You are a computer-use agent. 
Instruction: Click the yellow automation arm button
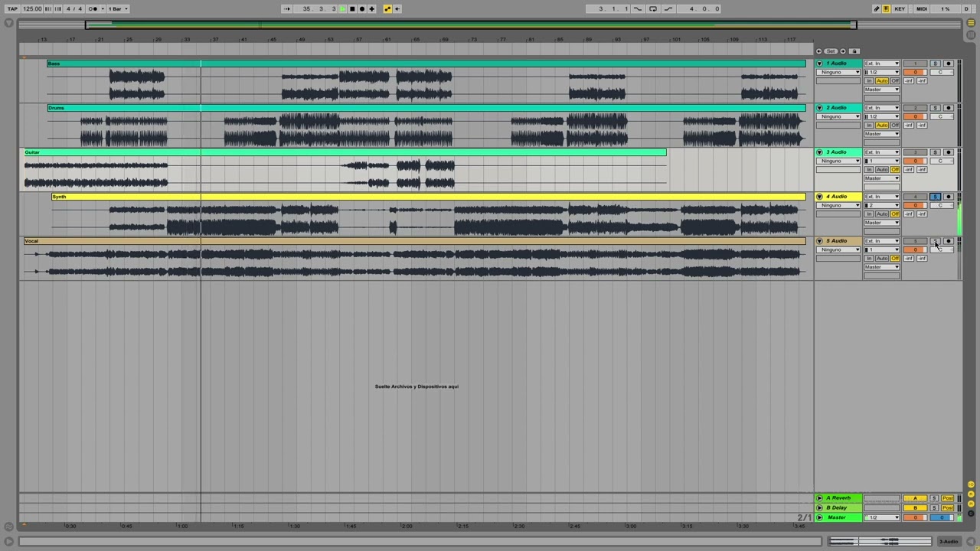388,8
